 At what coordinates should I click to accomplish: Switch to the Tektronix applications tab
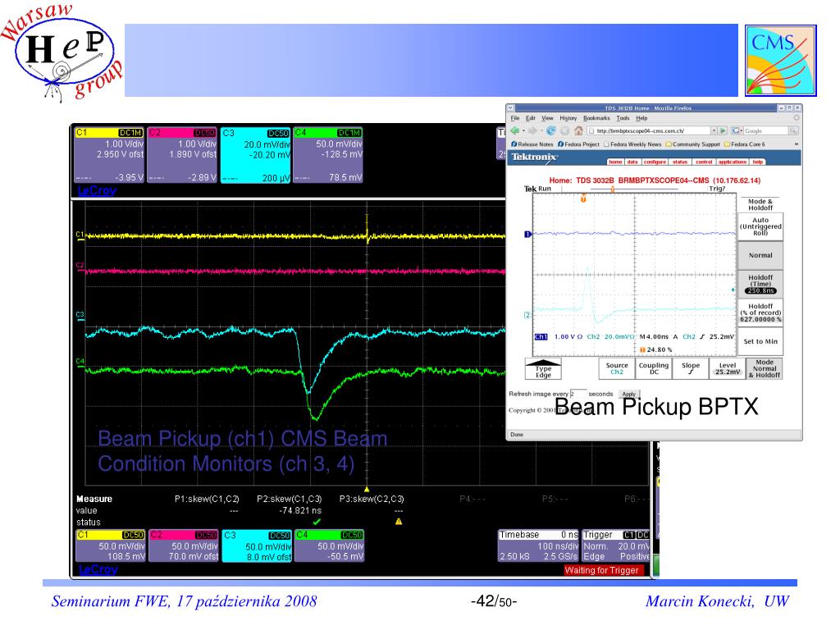click(733, 162)
